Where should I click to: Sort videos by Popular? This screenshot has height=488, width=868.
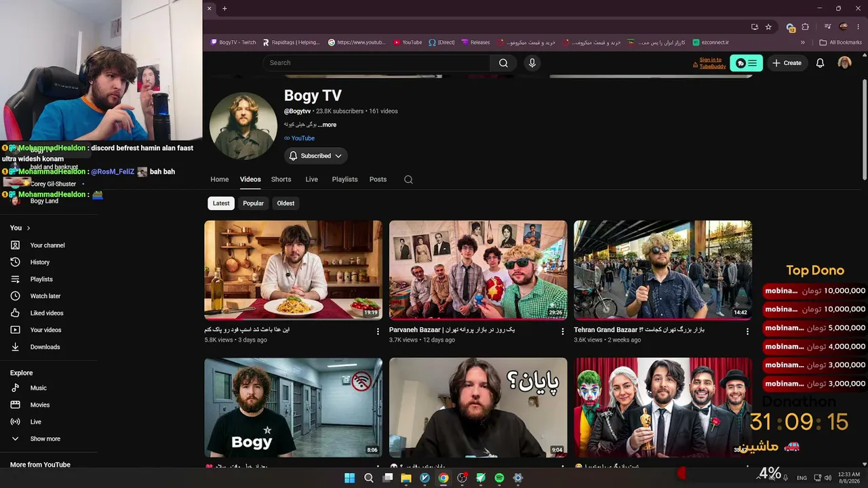pos(253,203)
